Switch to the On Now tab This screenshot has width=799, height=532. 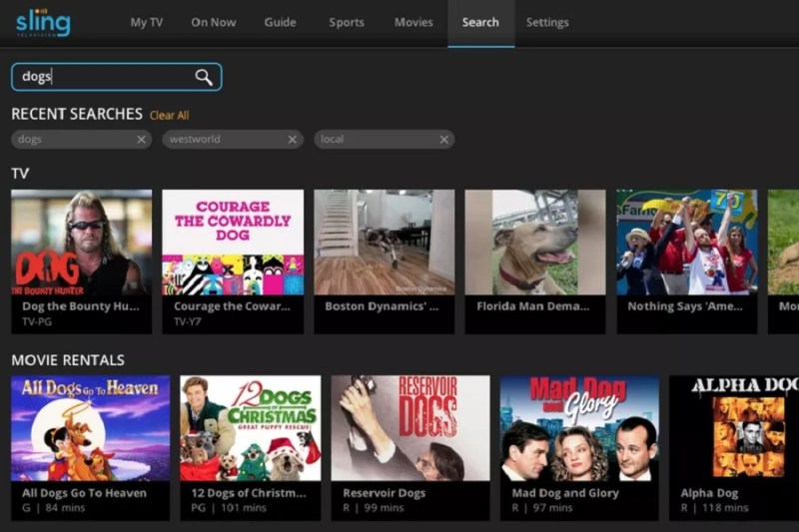tap(214, 22)
